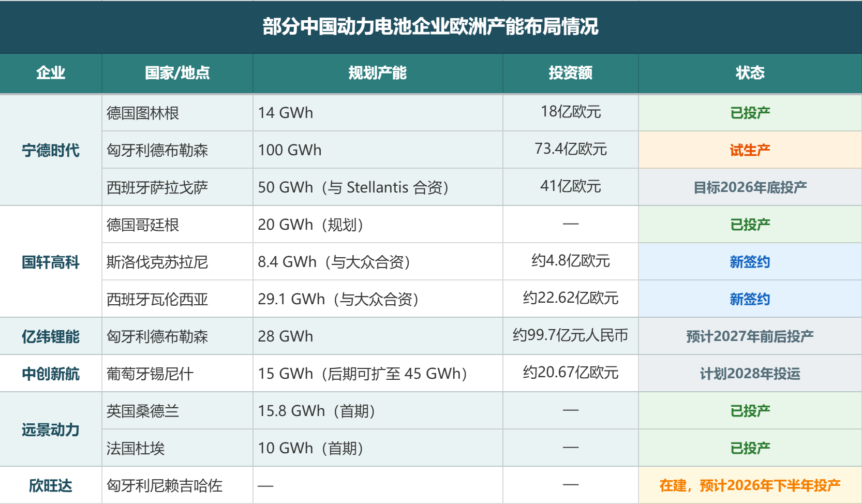Select location cell 斯洛伐克苏拉尼
862x504 pixels.
(177, 262)
